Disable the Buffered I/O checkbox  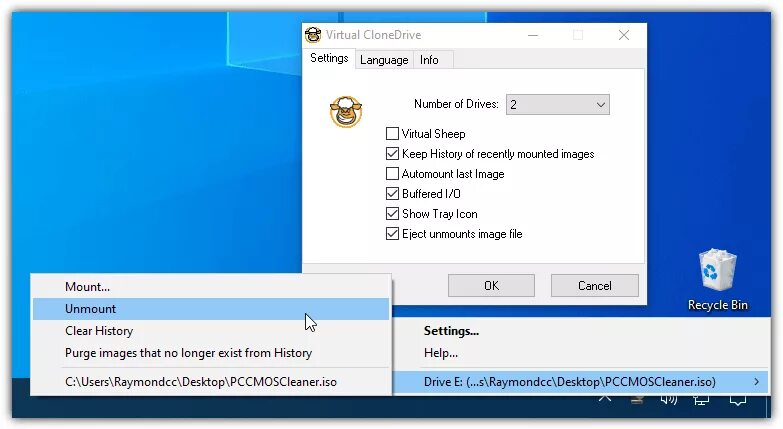coord(392,194)
